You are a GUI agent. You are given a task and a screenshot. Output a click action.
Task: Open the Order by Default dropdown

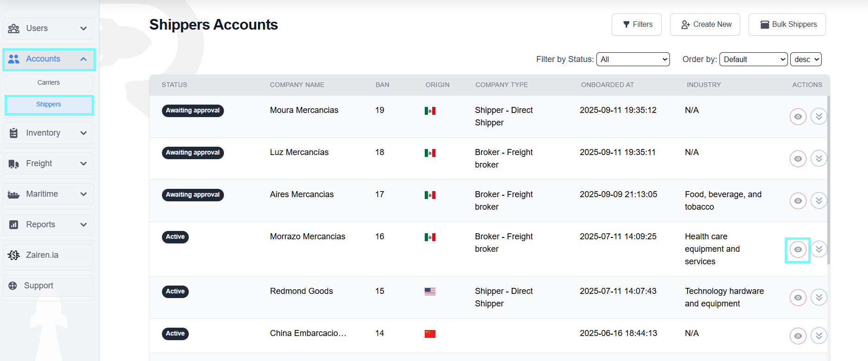click(753, 59)
